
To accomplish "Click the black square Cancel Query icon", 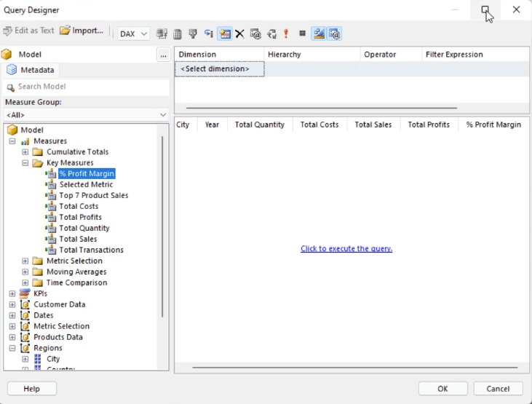I will pyautogui.click(x=302, y=33).
